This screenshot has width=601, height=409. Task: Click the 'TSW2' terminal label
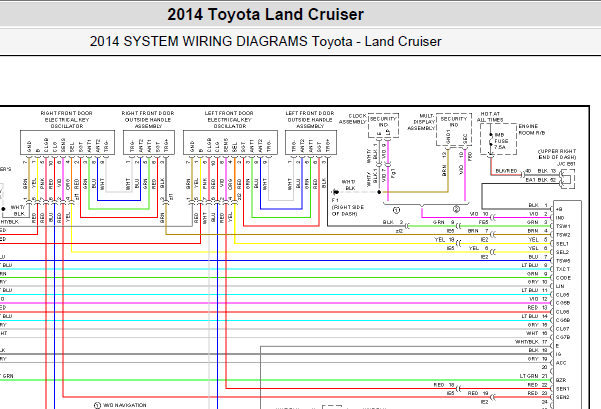point(563,235)
